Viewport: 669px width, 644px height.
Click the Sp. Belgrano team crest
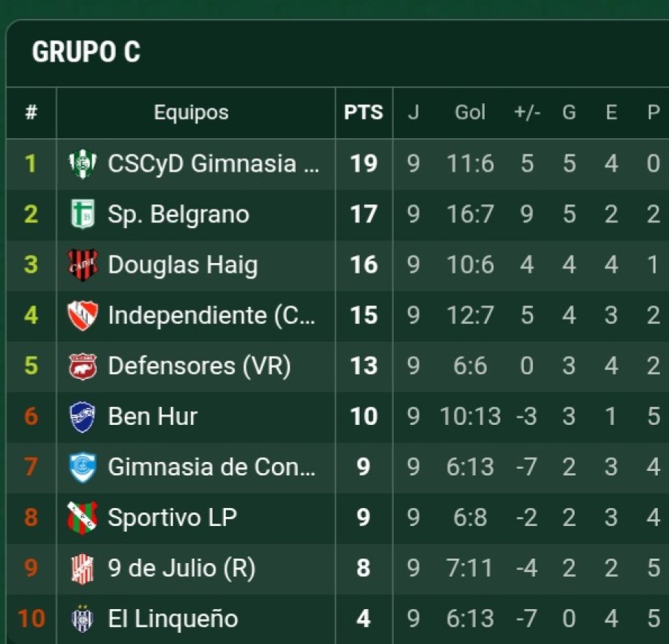[x=83, y=214]
